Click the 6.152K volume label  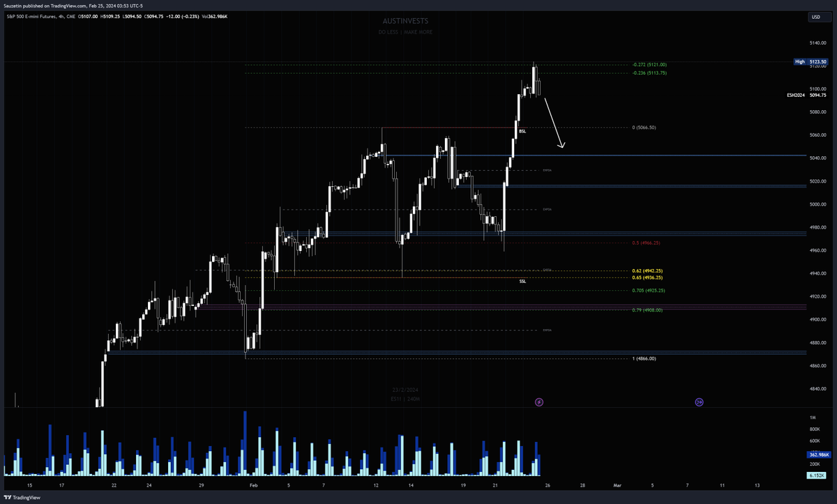pyautogui.click(x=816, y=475)
